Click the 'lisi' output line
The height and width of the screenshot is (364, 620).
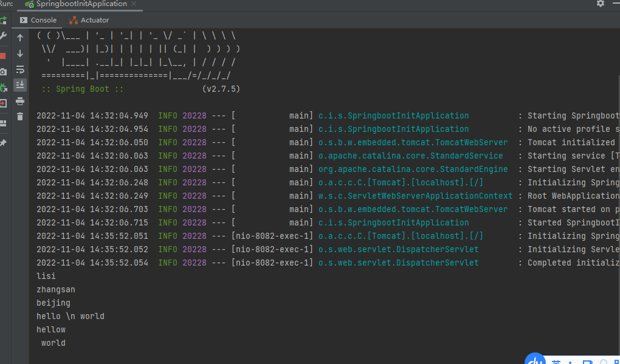coord(46,276)
